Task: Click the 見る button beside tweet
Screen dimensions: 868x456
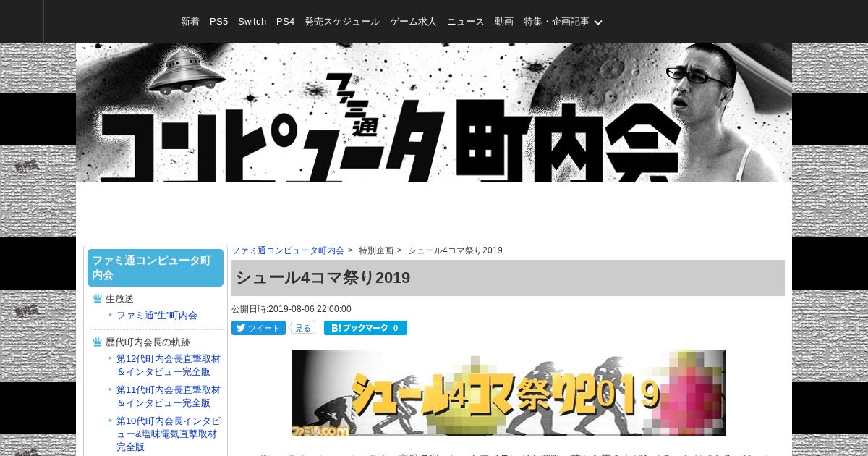Action: 302,328
